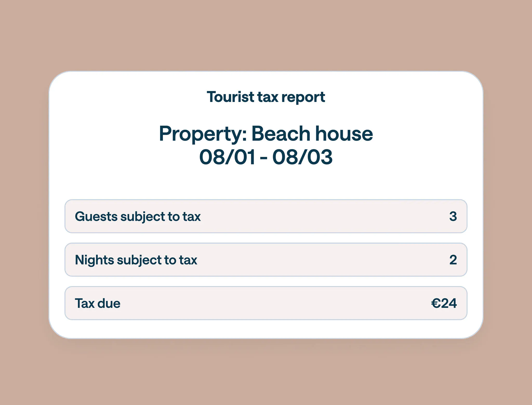Click the "Guests subject to tax" label
The height and width of the screenshot is (405, 532).
tap(138, 216)
